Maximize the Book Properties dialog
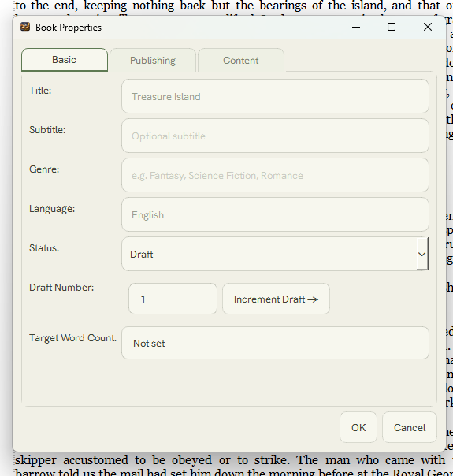The width and height of the screenshot is (453, 476). click(392, 27)
